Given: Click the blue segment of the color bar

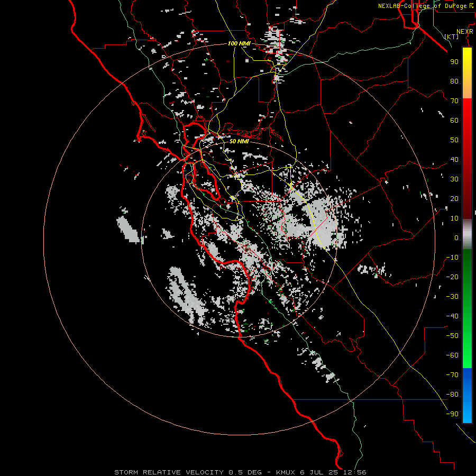Looking at the screenshot, I should pos(467,395).
